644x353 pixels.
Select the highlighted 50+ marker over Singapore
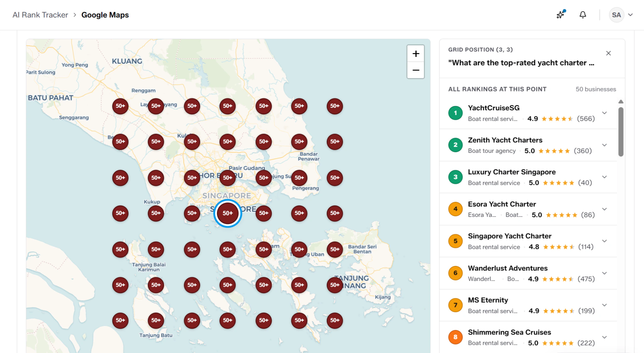click(228, 213)
